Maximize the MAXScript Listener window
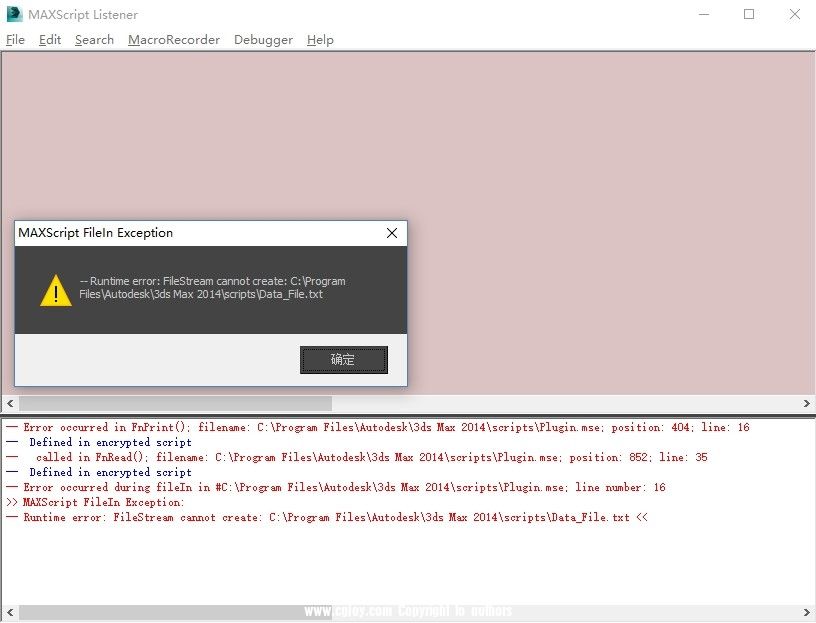 coord(749,14)
